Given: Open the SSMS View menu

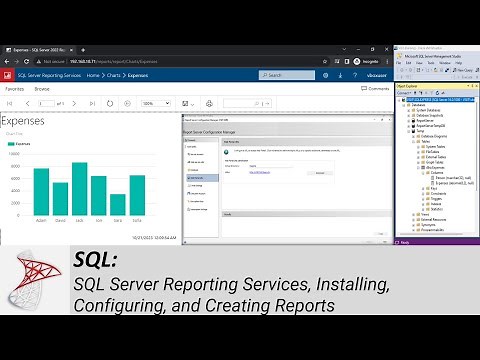Looking at the screenshot, I should pyautogui.click(x=419, y=63).
